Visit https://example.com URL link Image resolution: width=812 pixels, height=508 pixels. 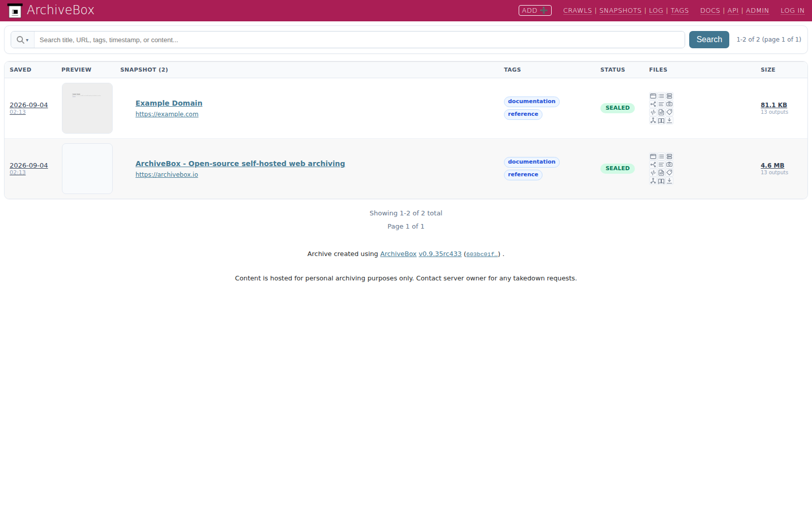tap(167, 114)
